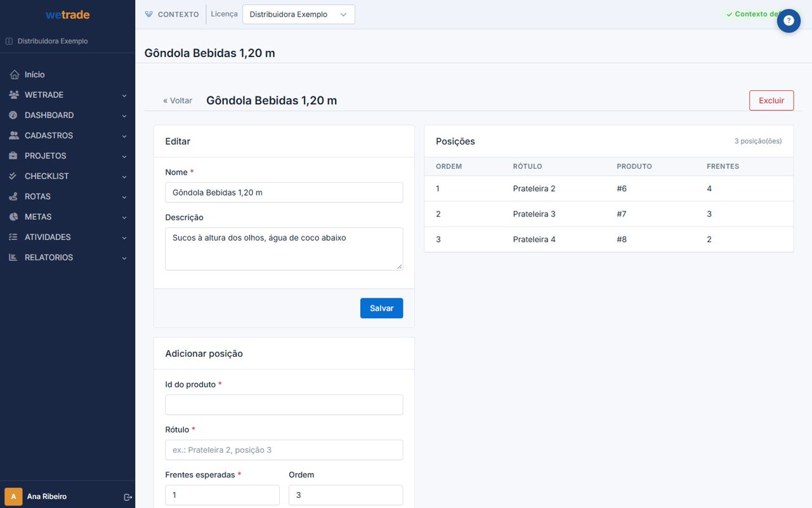This screenshot has width=812, height=508.
Task: Open the Licença Distribuidora Exemplo dropdown
Action: coord(299,15)
